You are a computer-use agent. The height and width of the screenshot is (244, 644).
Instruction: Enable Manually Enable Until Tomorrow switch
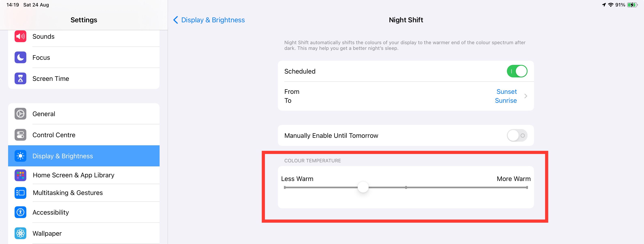point(517,135)
